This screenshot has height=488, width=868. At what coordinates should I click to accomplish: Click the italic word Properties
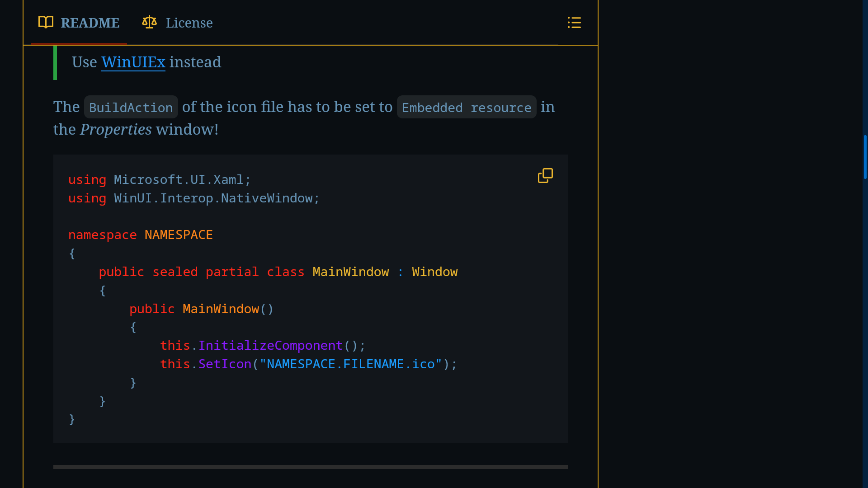[116, 130]
